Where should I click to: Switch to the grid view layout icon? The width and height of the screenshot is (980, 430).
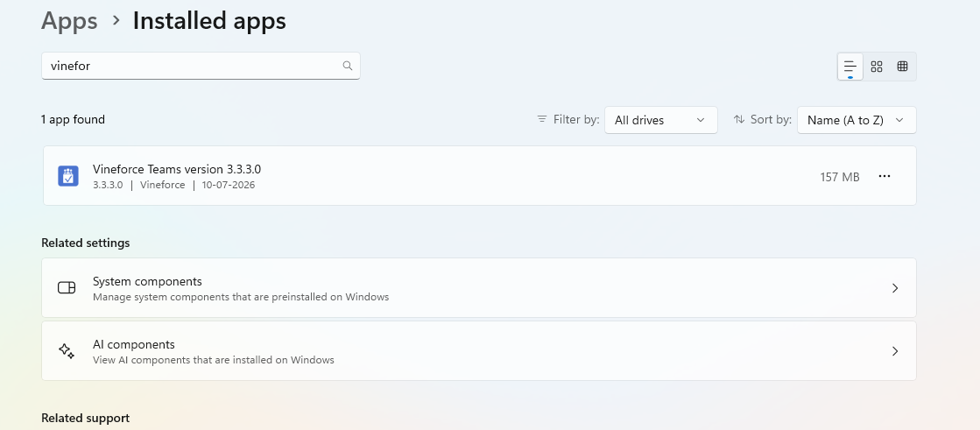(x=877, y=67)
